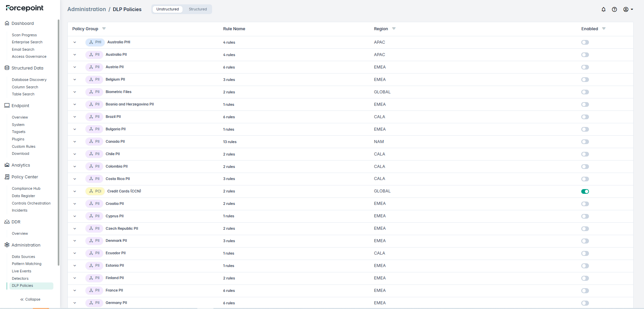The image size is (644, 309).
Task: Click the Enabled column filter icon
Action: pyautogui.click(x=604, y=29)
